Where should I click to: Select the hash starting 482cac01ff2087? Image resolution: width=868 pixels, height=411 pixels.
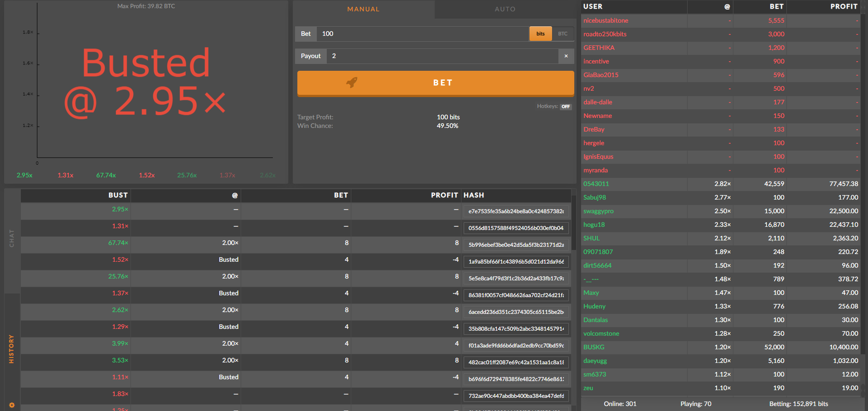516,362
